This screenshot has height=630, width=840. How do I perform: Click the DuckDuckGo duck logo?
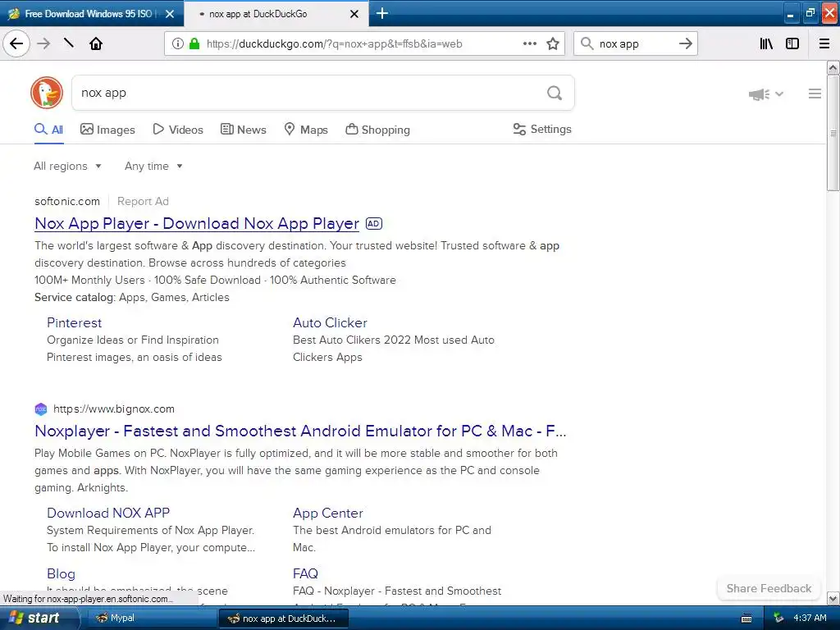click(x=47, y=93)
